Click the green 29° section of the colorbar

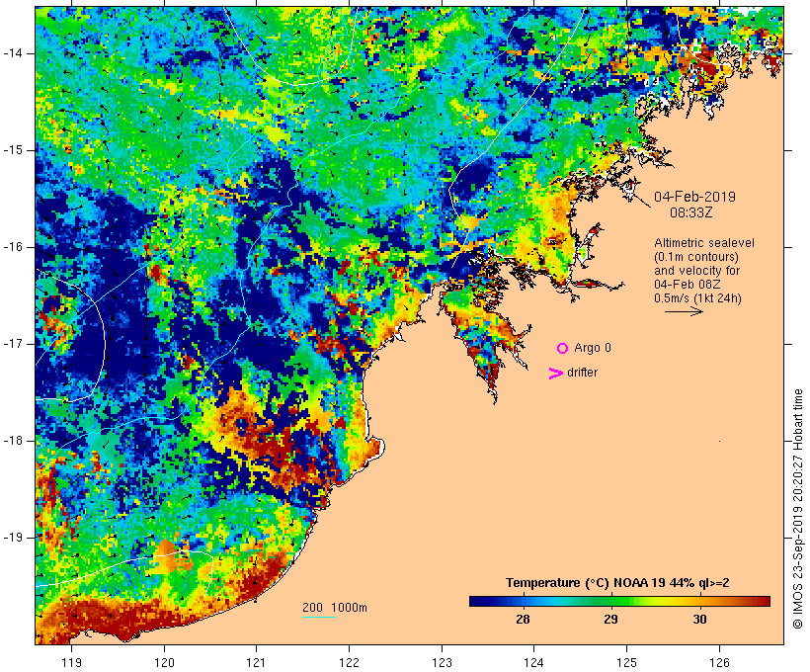coord(611,601)
